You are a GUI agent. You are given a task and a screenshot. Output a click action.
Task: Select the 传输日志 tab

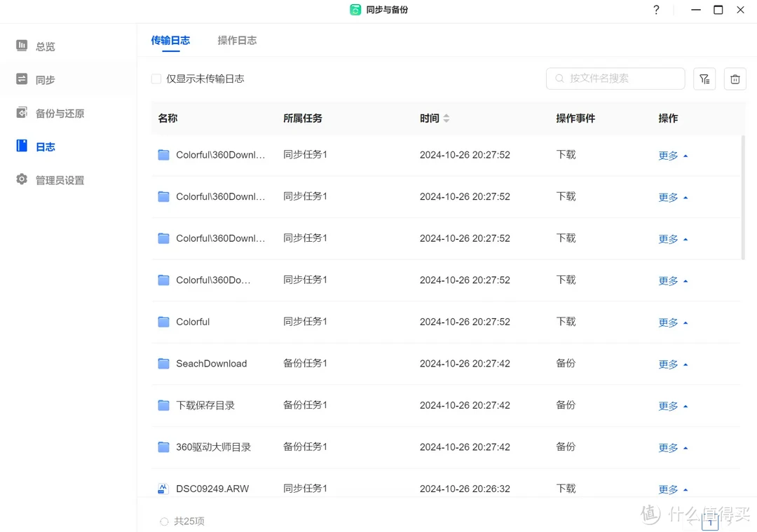170,40
